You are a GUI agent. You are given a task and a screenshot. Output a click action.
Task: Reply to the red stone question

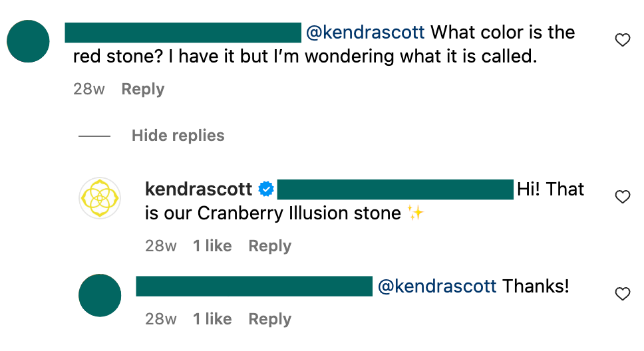(142, 89)
